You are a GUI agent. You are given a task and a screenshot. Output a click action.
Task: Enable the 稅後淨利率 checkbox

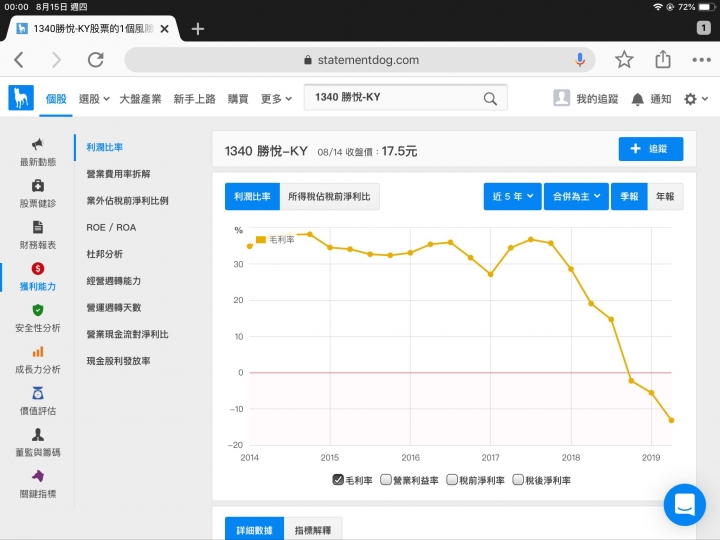[x=518, y=480]
